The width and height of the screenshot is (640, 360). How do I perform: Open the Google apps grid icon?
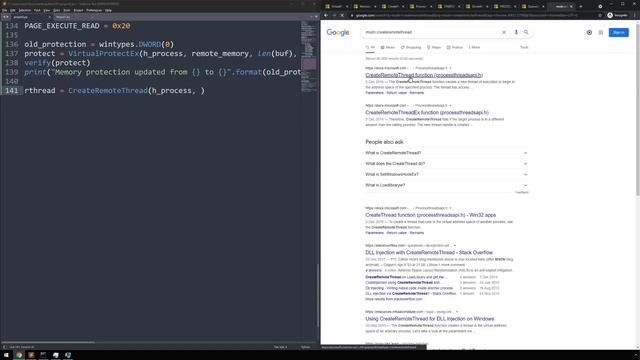click(600, 32)
